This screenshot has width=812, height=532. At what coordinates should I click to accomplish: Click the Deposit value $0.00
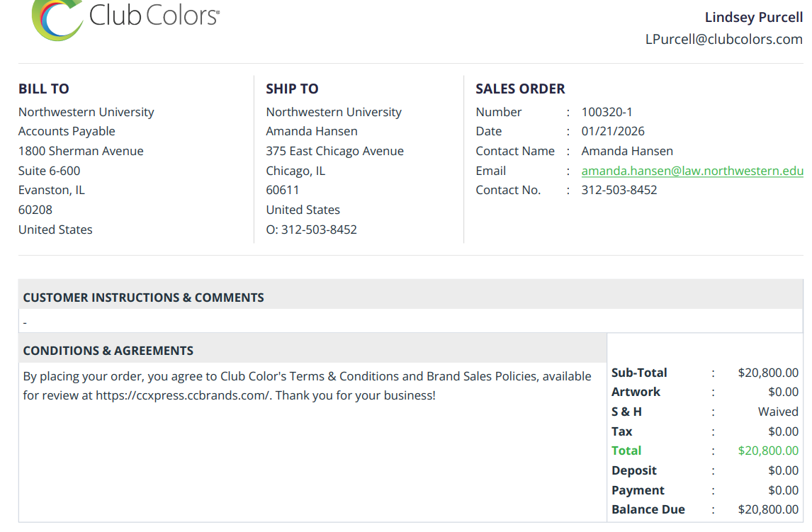pos(784,470)
